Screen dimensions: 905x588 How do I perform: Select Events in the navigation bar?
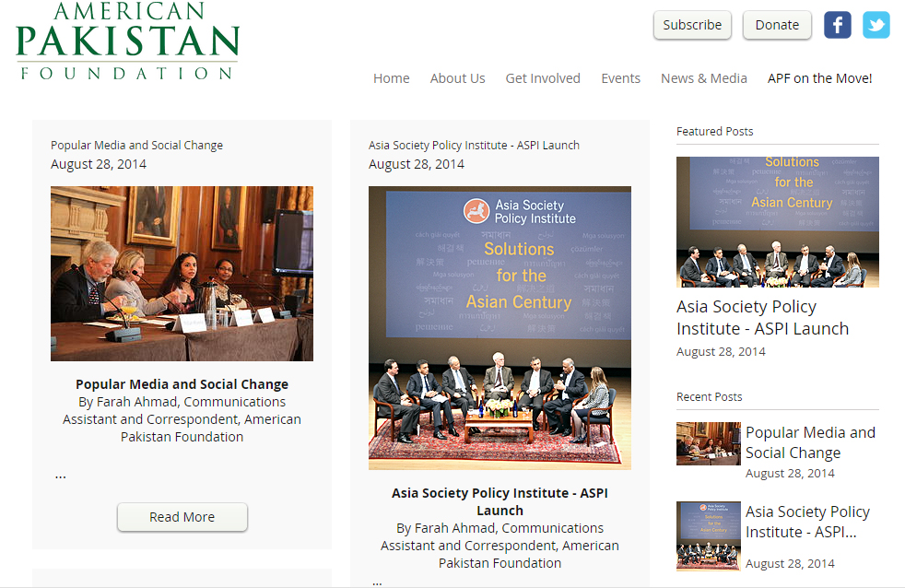click(620, 78)
